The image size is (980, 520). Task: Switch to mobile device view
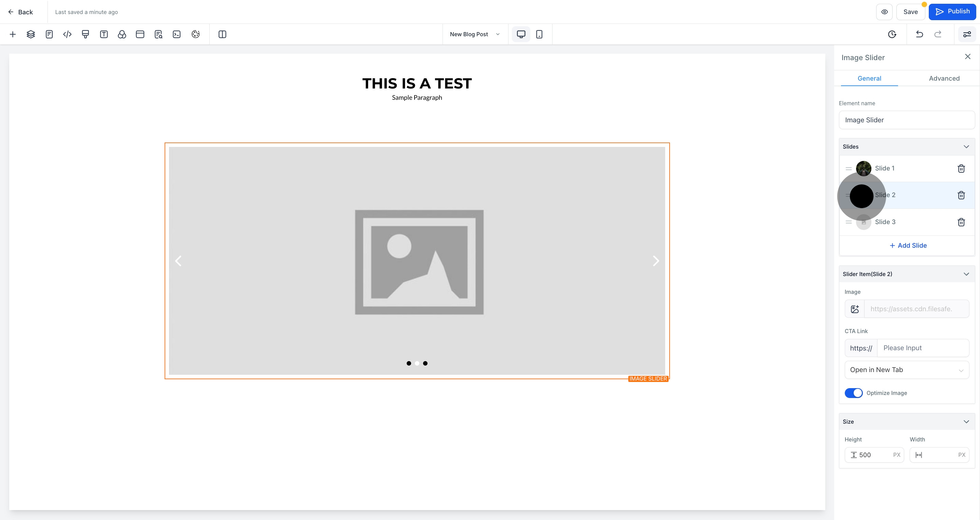(539, 34)
